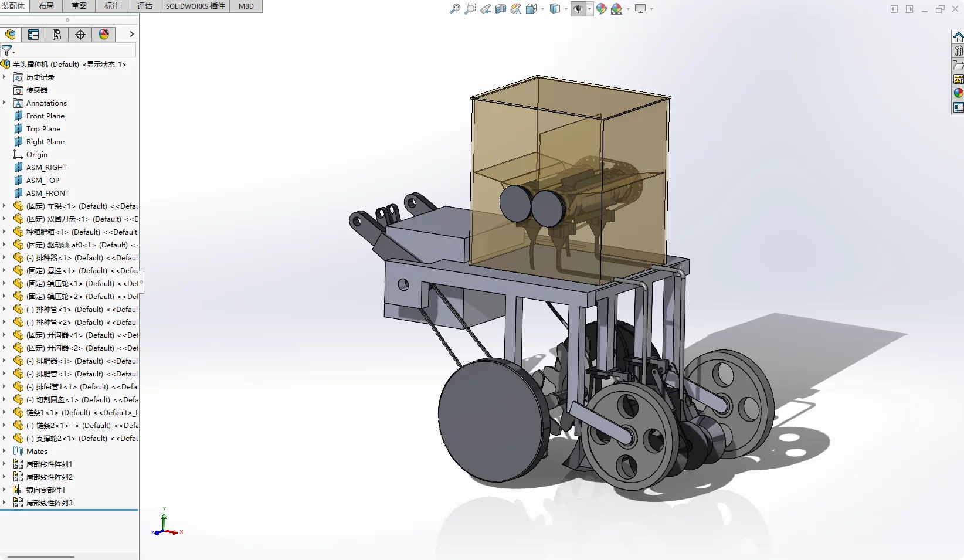Open Dynamic Annotation Views

coord(515,9)
